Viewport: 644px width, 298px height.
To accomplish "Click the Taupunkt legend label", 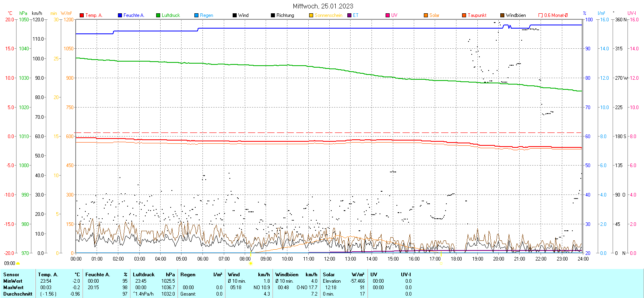I will coord(477,15).
